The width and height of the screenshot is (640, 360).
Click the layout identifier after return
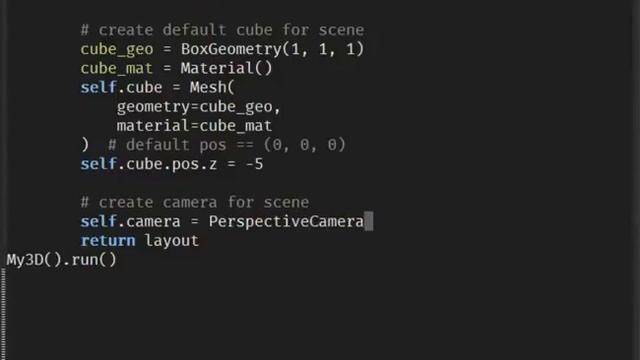tap(171, 241)
